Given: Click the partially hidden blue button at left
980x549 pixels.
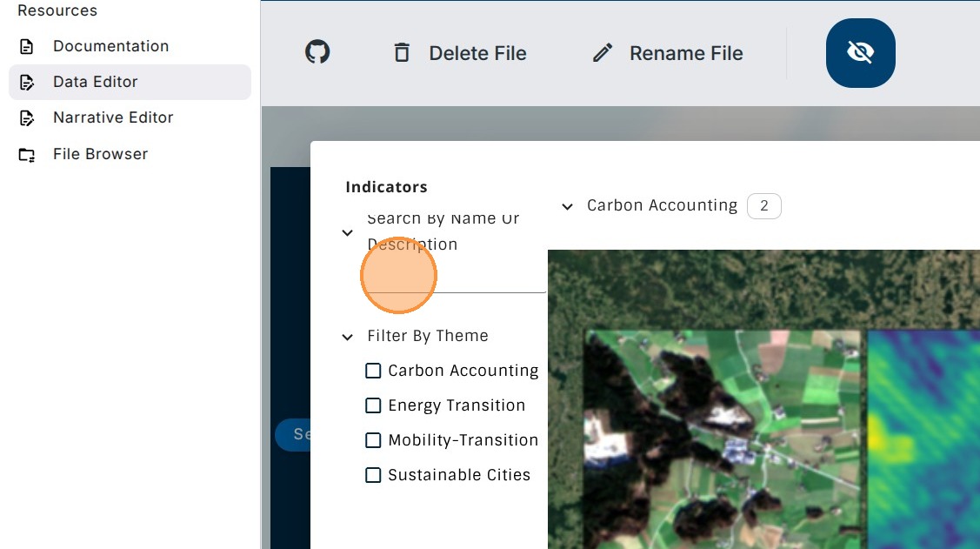Looking at the screenshot, I should tap(292, 434).
